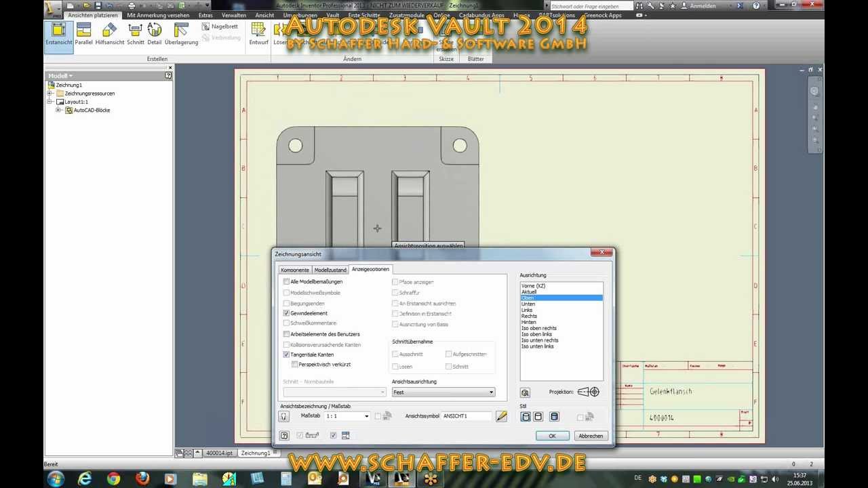Screen dimensions: 868x488
Task: Expand the Zeichnungsressourcen tree node
Action: click(x=50, y=94)
